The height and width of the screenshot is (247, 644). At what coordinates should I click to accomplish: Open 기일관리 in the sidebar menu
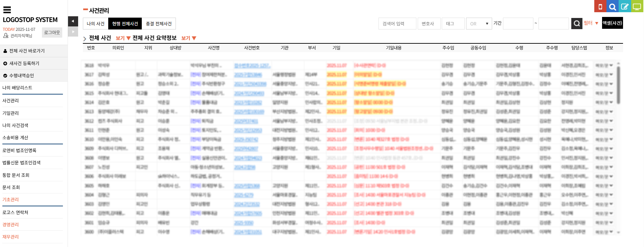pyautogui.click(x=10, y=113)
